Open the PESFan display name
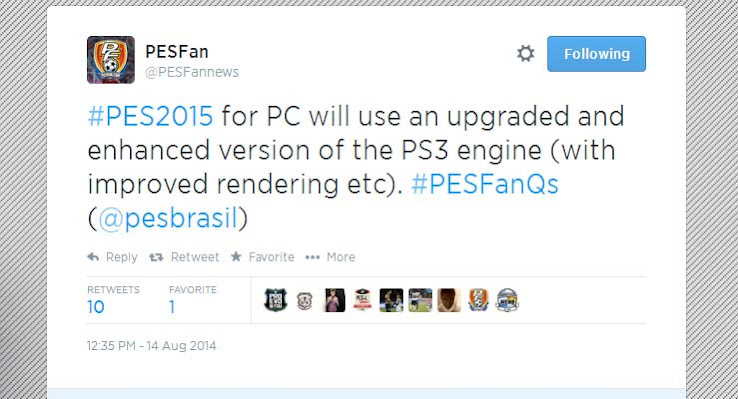 click(176, 52)
